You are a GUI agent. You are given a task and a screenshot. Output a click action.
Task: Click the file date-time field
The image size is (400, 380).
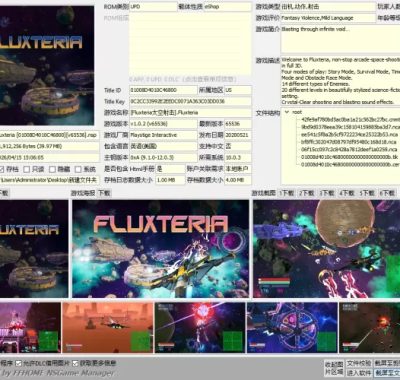pyautogui.click(x=49, y=158)
